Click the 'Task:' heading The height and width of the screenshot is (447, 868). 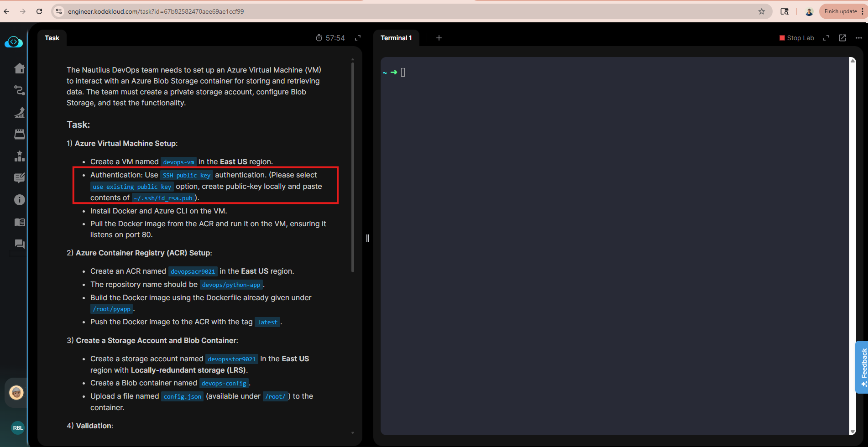point(78,125)
